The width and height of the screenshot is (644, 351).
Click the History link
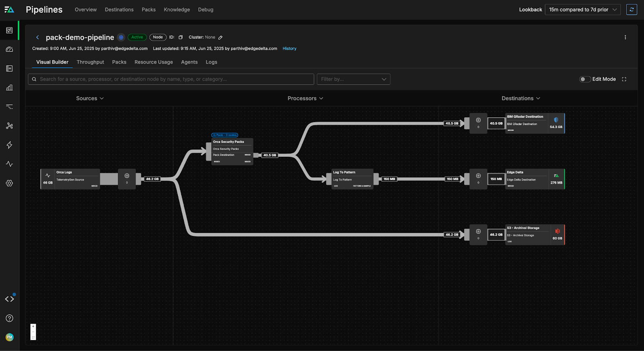(x=289, y=48)
